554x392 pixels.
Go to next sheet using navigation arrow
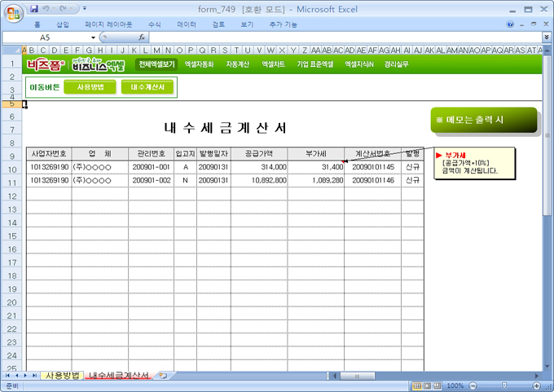(x=26, y=376)
